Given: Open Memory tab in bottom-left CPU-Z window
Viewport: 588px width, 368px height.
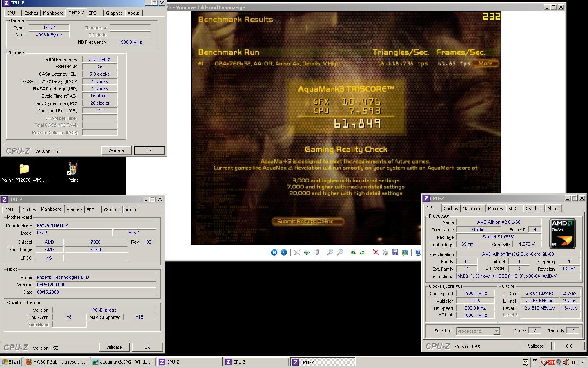Looking at the screenshot, I should tap(74, 210).
